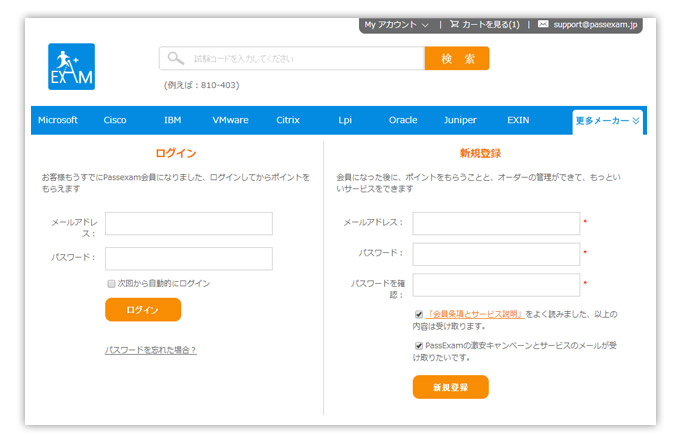Open the Cisco category
The height and width of the screenshot is (446, 680).
115,120
